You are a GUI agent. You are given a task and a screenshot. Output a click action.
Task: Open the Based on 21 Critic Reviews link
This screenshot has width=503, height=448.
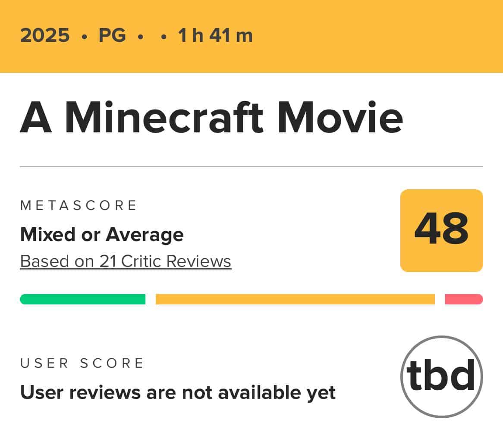pyautogui.click(x=126, y=261)
